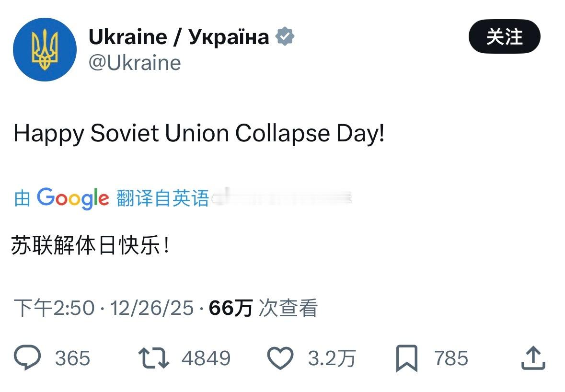Reply using the speech bubble icon
The height and width of the screenshot is (392, 565).
point(28,358)
